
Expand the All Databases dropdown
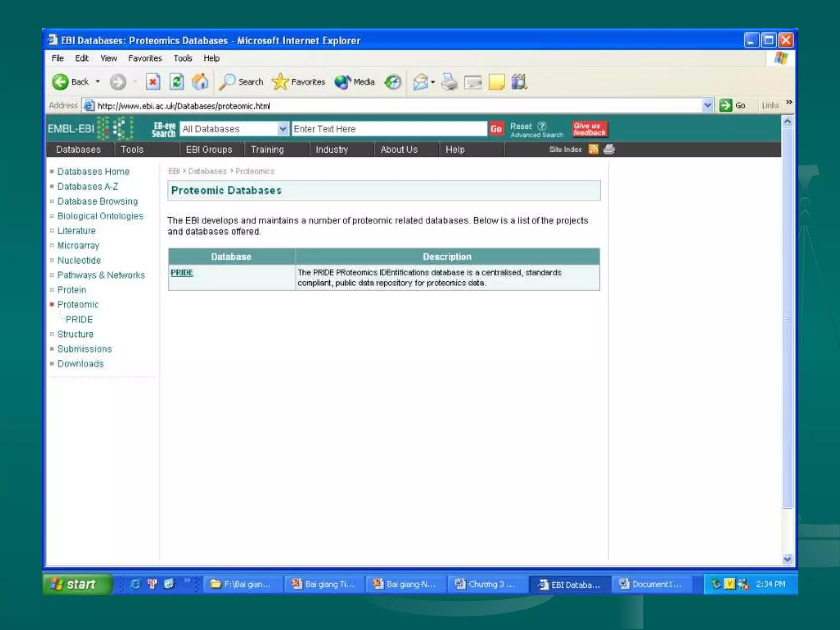click(283, 129)
